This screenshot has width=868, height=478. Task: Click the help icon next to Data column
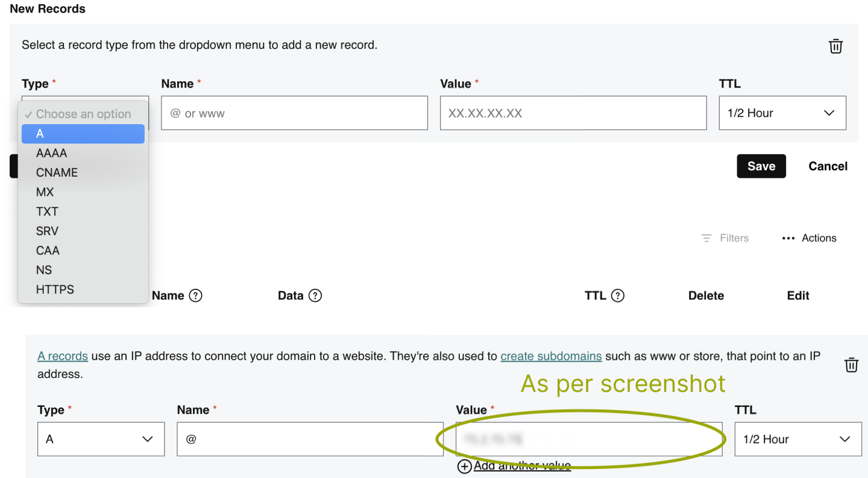[x=315, y=295]
